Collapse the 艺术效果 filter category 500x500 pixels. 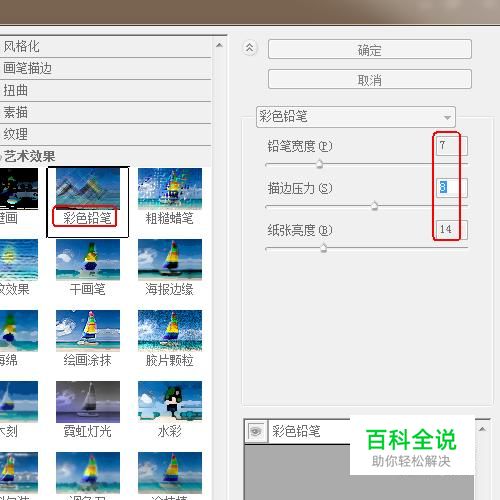[105, 156]
